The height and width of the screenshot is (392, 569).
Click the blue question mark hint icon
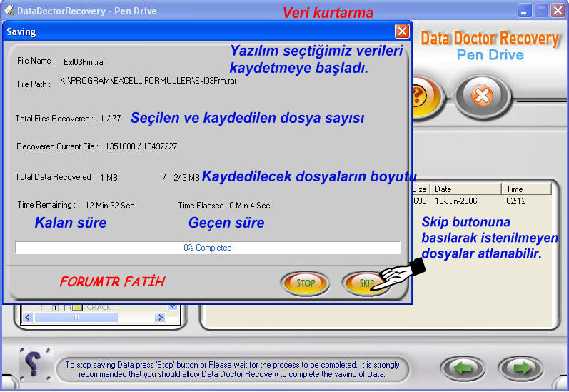34,364
